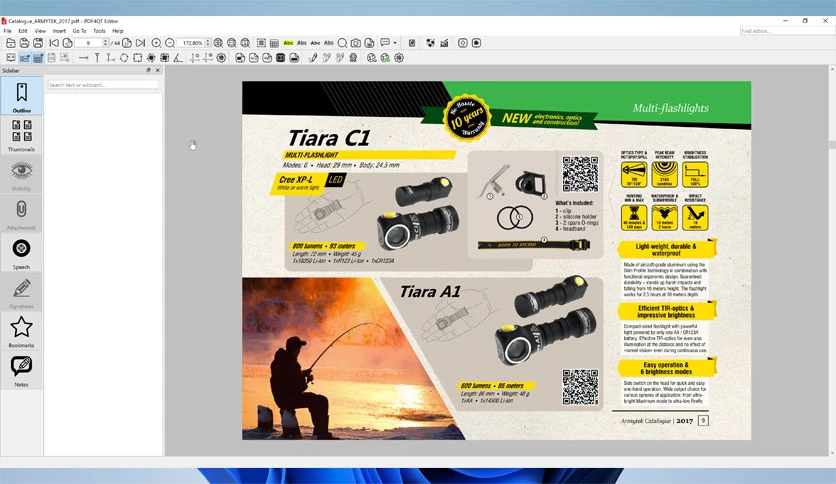Open the View menu
The height and width of the screenshot is (484, 836).
(x=40, y=31)
